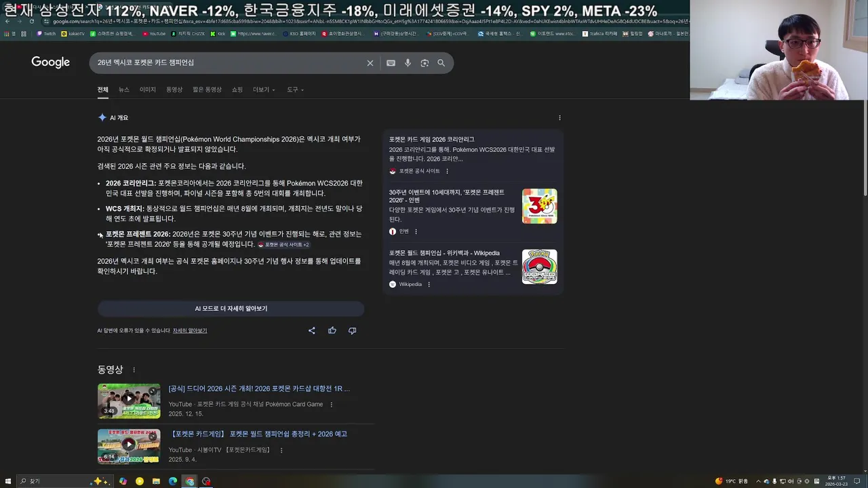This screenshot has width=868, height=488.
Task: Expand the 더보기 dropdown
Action: click(264, 89)
